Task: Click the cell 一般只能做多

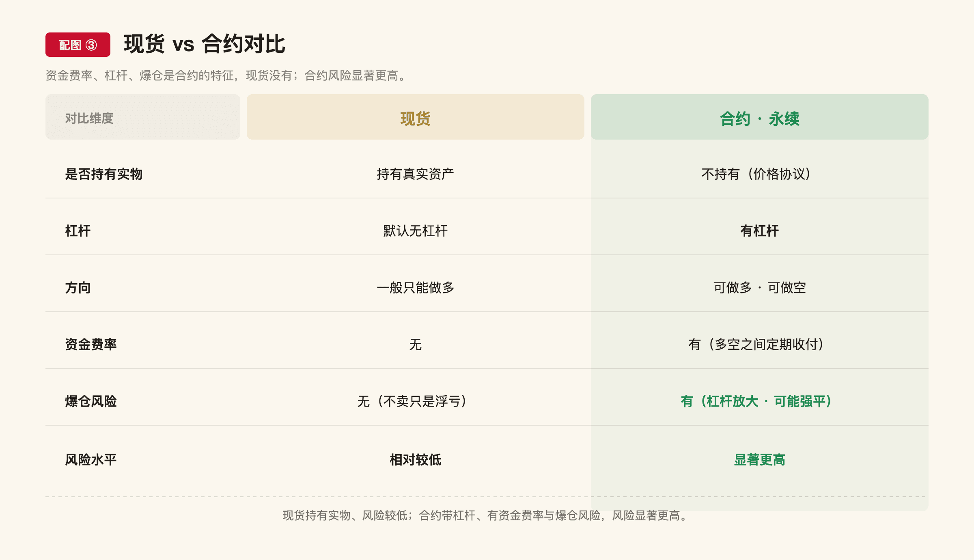Action: point(416,288)
